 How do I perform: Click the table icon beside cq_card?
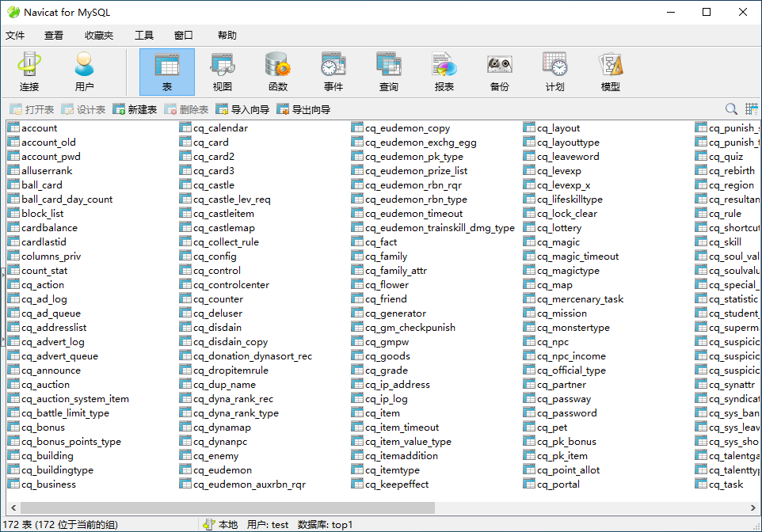pyautogui.click(x=185, y=142)
